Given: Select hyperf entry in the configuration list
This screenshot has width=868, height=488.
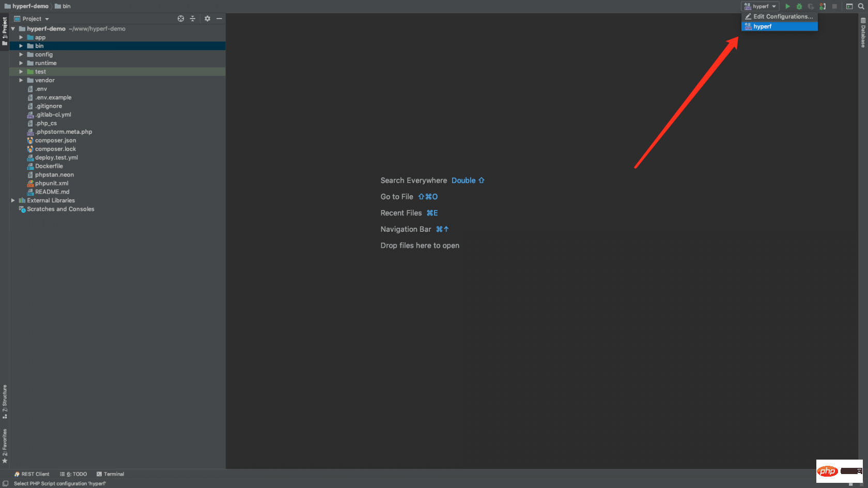Looking at the screenshot, I should (x=780, y=26).
